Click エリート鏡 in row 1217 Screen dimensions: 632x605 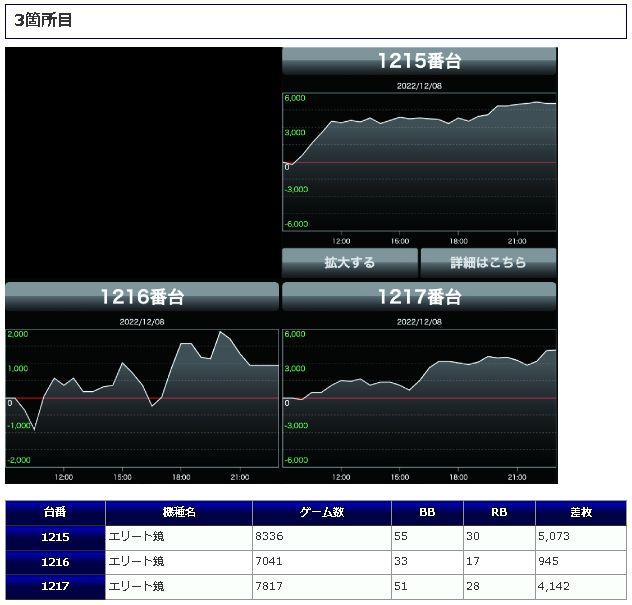[x=136, y=586]
